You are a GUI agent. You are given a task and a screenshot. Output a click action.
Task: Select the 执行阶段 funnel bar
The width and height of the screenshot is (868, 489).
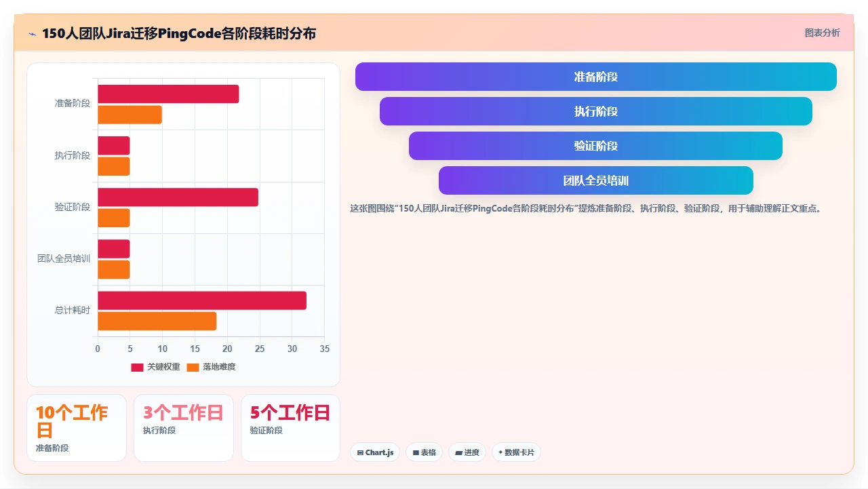point(596,111)
